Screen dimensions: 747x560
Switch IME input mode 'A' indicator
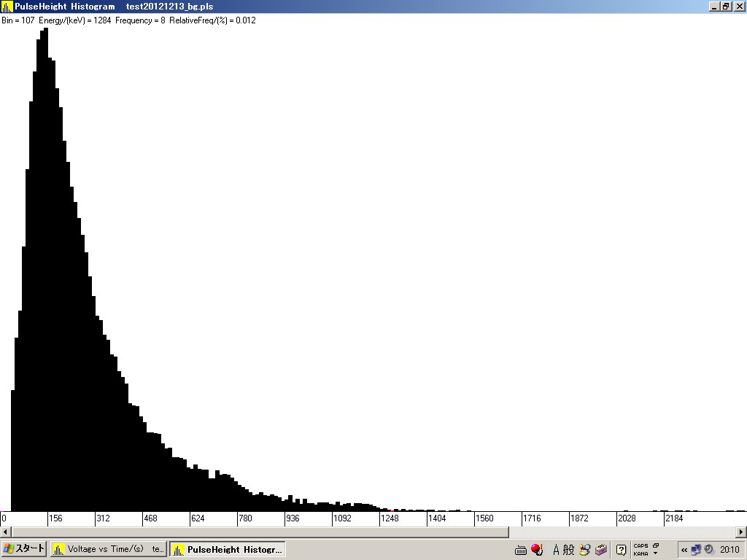(x=556, y=550)
